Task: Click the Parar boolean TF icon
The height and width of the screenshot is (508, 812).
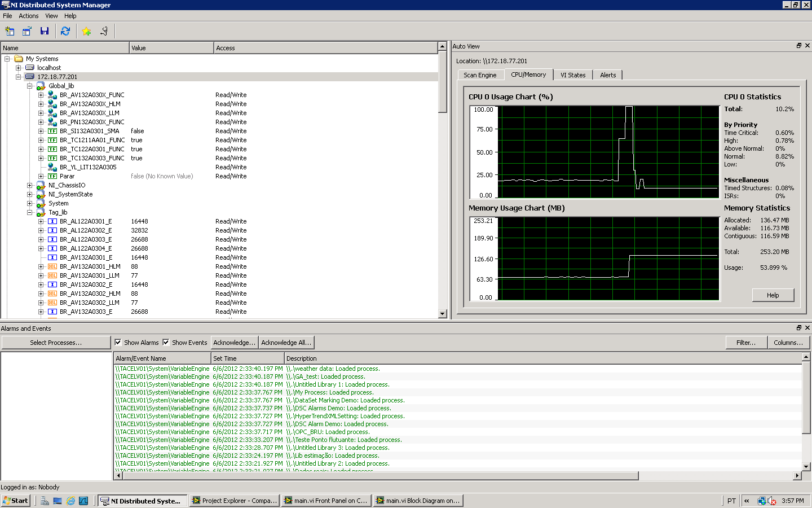Action: point(52,176)
